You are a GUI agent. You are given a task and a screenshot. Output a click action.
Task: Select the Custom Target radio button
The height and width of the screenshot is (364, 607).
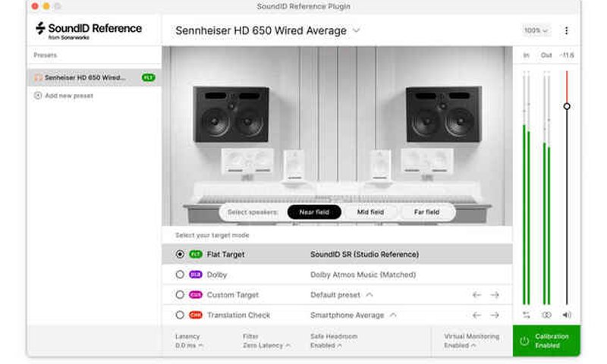tap(180, 295)
